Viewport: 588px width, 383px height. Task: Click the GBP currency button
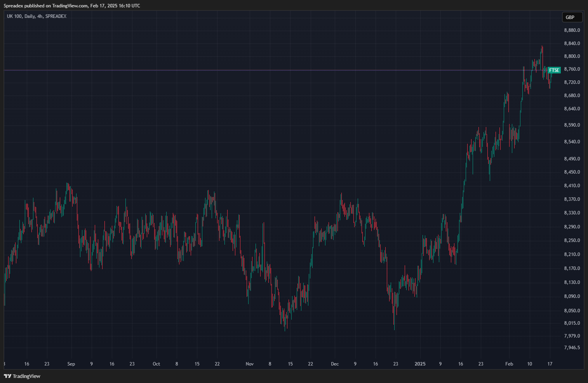coord(572,17)
